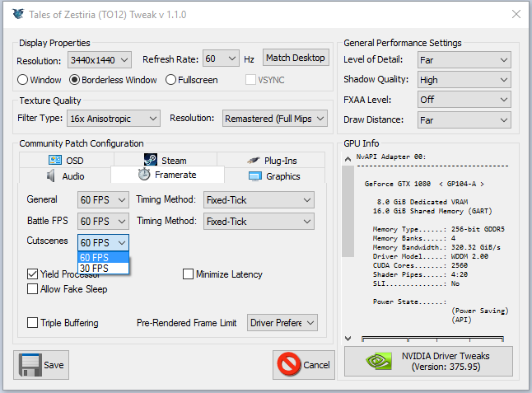
Task: Click GPU Info scrollbar up arrow
Action: point(348,159)
